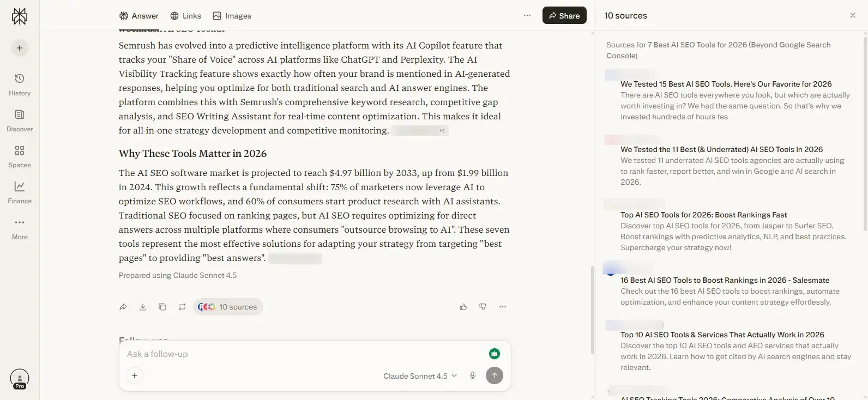This screenshot has height=400, width=868.
Task: Click the green assistant icon in the input box
Action: (x=495, y=354)
